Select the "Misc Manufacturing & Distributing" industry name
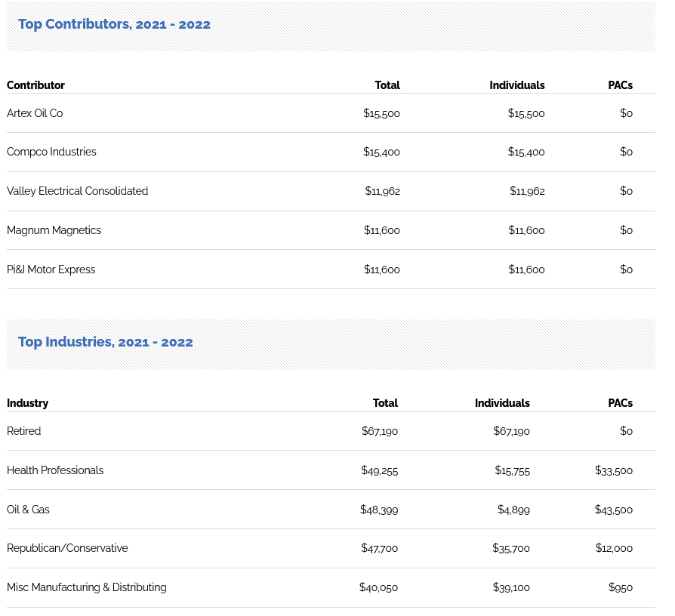Viewport: 675px width, 616px height. pos(87,587)
